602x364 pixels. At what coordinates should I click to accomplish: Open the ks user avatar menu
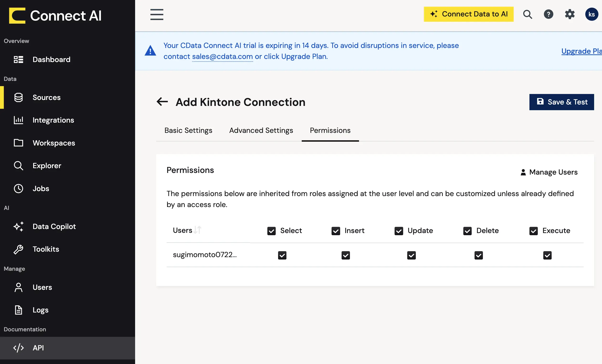pyautogui.click(x=591, y=14)
